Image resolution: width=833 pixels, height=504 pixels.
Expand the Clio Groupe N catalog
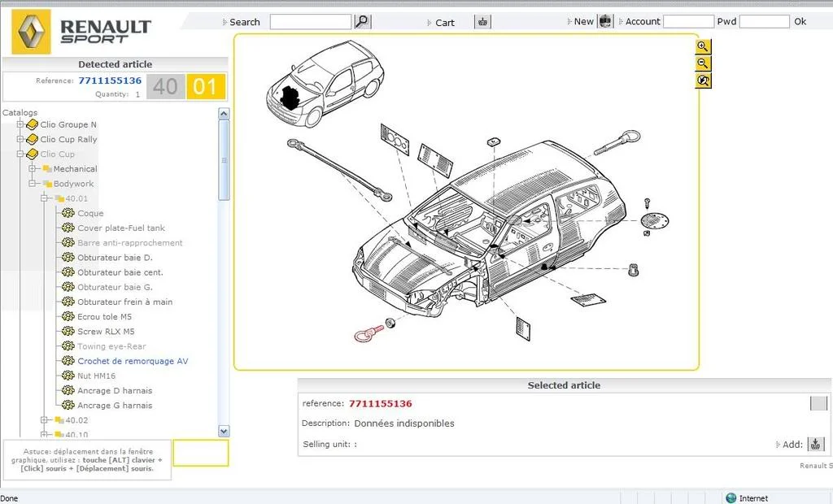tap(20, 124)
